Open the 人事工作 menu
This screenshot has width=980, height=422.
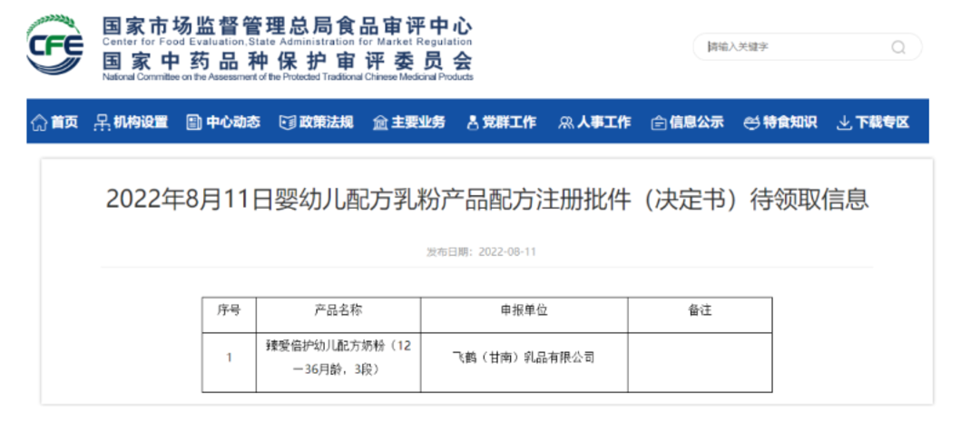tap(603, 123)
